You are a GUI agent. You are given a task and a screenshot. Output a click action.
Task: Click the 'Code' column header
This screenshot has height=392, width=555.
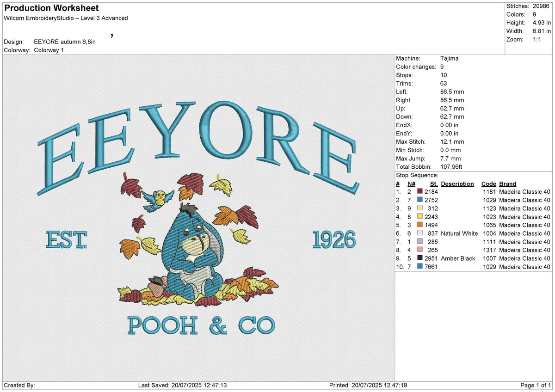click(x=488, y=184)
